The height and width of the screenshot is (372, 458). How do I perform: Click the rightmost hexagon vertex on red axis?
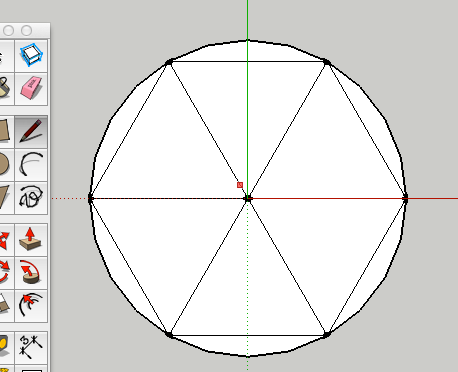coord(405,199)
